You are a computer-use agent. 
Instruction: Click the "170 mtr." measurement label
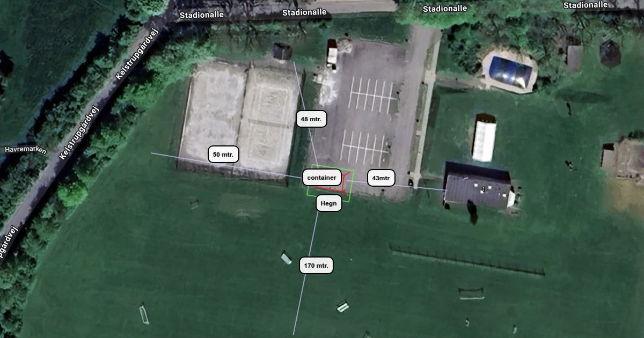point(317,266)
